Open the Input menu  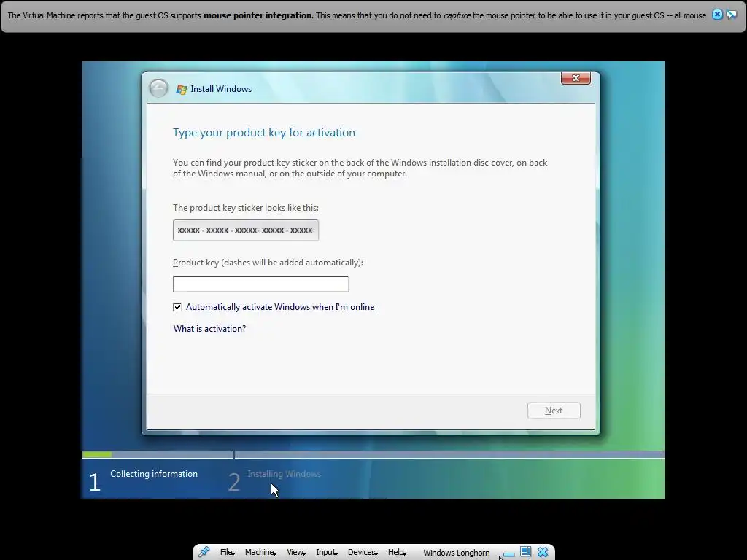click(326, 553)
